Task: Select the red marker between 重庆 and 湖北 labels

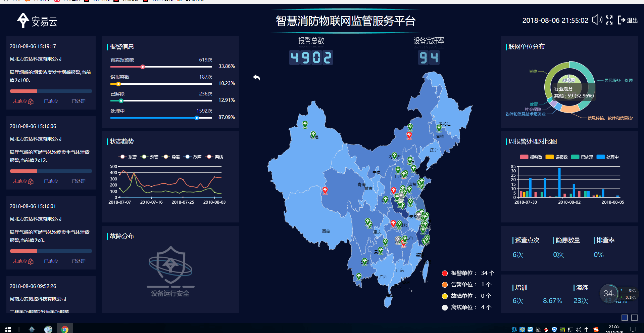Action: 393,223
